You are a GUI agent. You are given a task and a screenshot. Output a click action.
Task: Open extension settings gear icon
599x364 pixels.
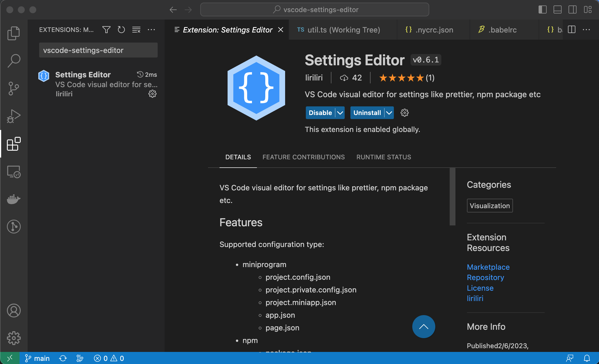(x=404, y=112)
